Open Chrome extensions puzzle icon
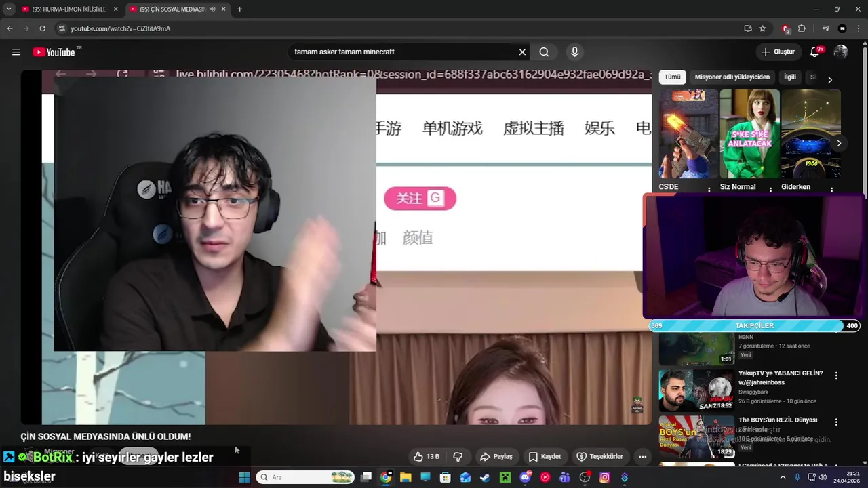 (802, 28)
